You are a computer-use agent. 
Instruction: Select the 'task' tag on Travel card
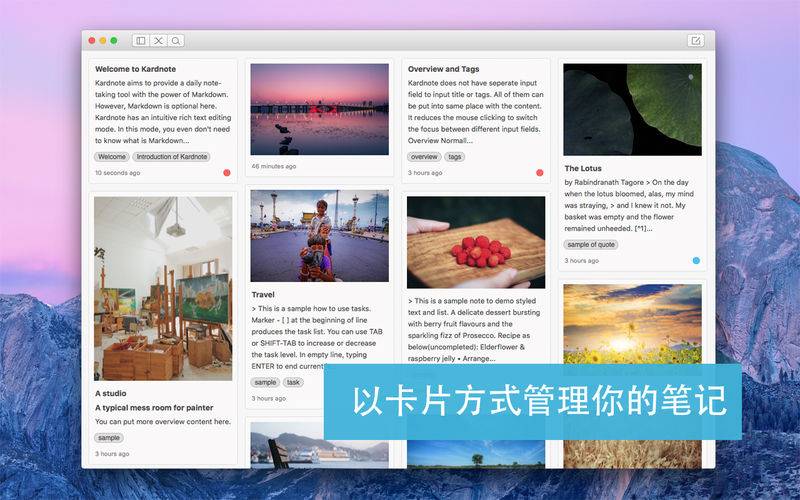(x=293, y=382)
